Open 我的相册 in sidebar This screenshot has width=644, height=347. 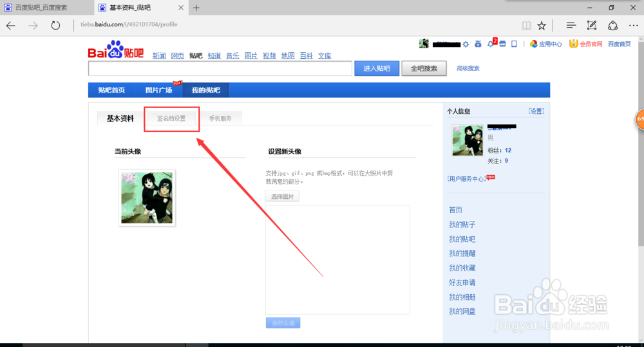point(462,297)
